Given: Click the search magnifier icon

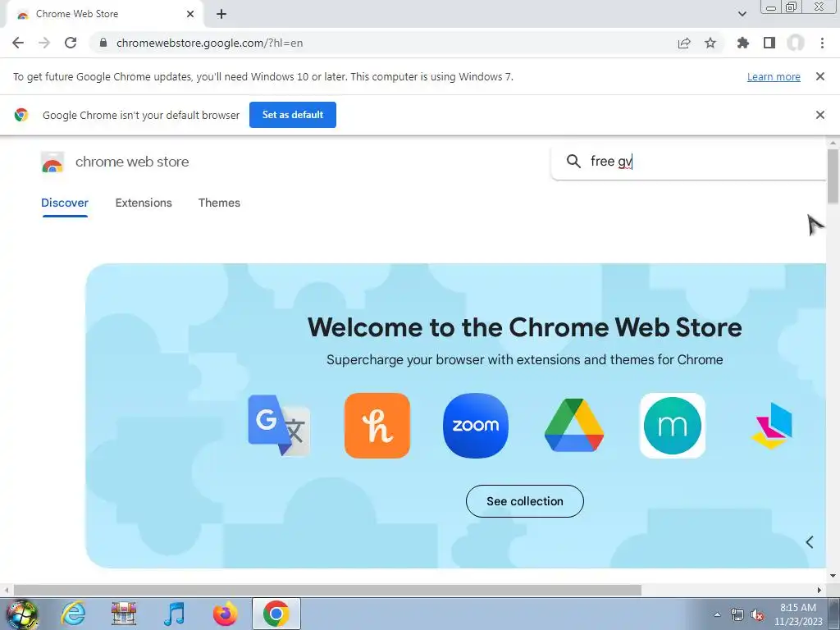Looking at the screenshot, I should (x=573, y=162).
